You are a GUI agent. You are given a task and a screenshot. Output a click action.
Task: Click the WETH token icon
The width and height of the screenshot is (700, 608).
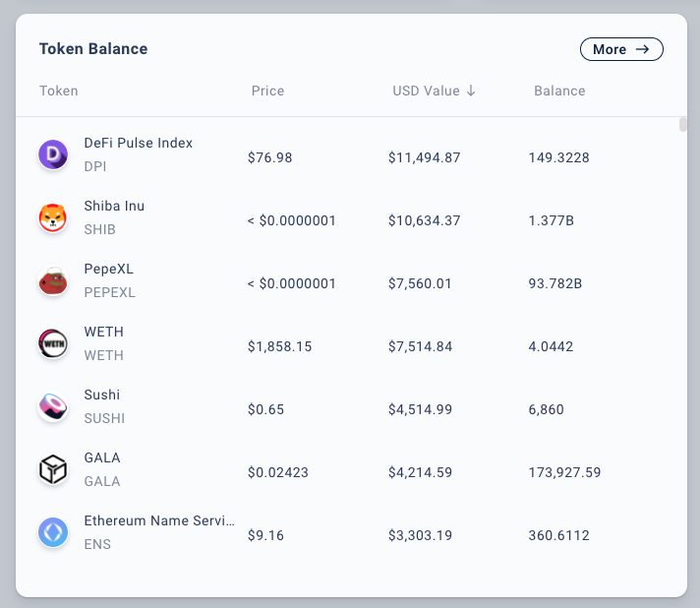coord(53,343)
